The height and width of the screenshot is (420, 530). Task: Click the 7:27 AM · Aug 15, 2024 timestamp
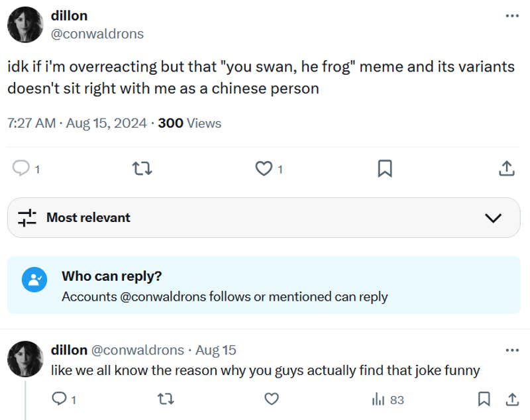coord(79,123)
